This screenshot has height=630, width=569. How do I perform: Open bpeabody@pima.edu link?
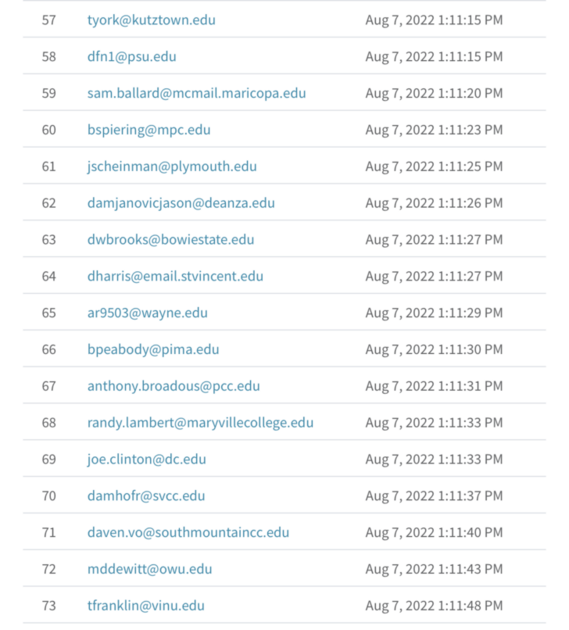pyautogui.click(x=153, y=349)
